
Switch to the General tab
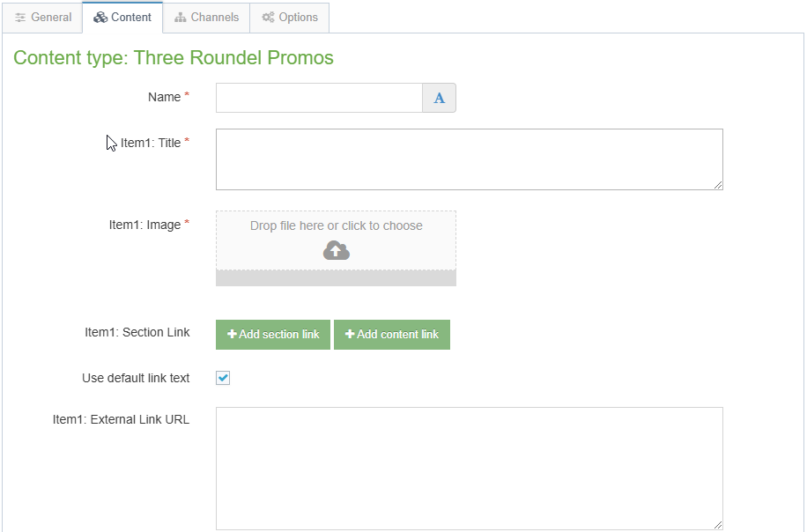[x=42, y=17]
